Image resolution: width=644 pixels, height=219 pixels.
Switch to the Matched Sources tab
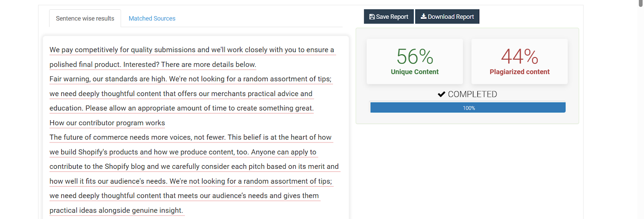click(x=152, y=18)
